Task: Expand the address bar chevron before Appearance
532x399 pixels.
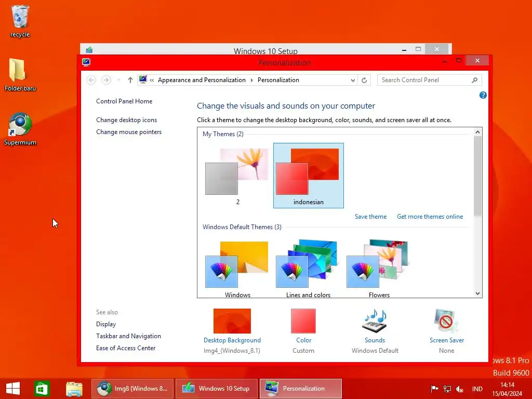Action: [152, 80]
